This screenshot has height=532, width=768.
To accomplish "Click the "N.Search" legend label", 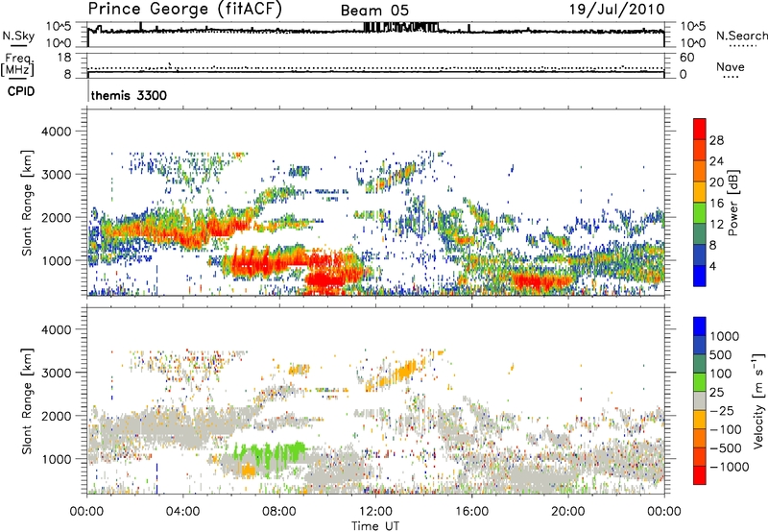I will [741, 36].
